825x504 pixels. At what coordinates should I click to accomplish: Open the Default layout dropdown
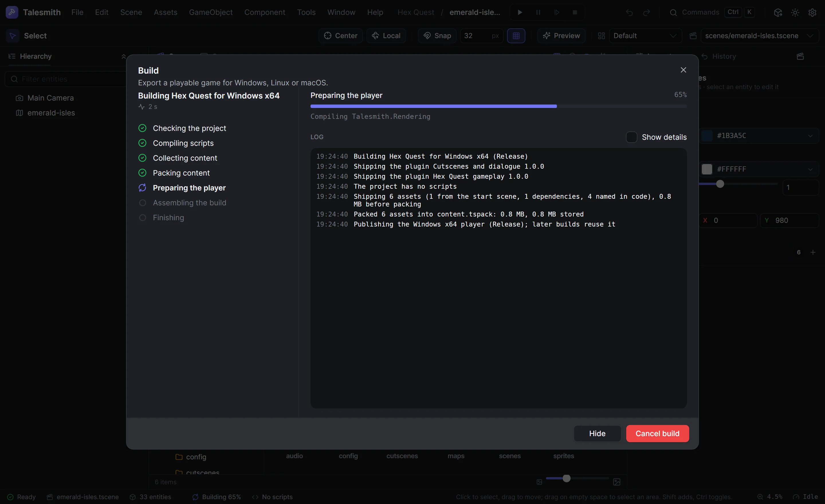645,36
